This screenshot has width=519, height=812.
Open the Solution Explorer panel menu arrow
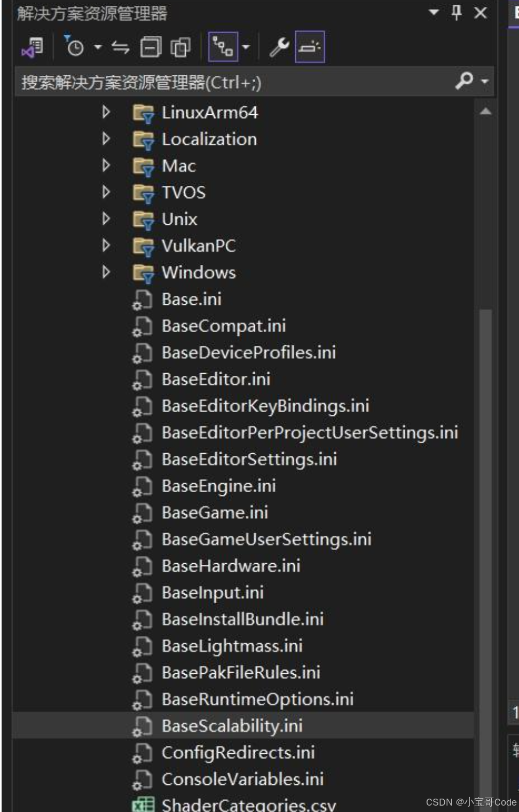click(434, 12)
